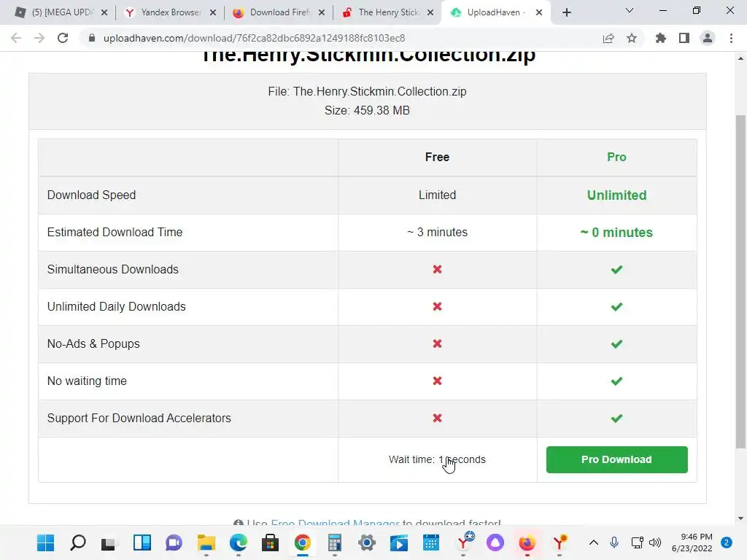The height and width of the screenshot is (560, 747).
Task: Click the Pro Download button
Action: click(x=616, y=459)
